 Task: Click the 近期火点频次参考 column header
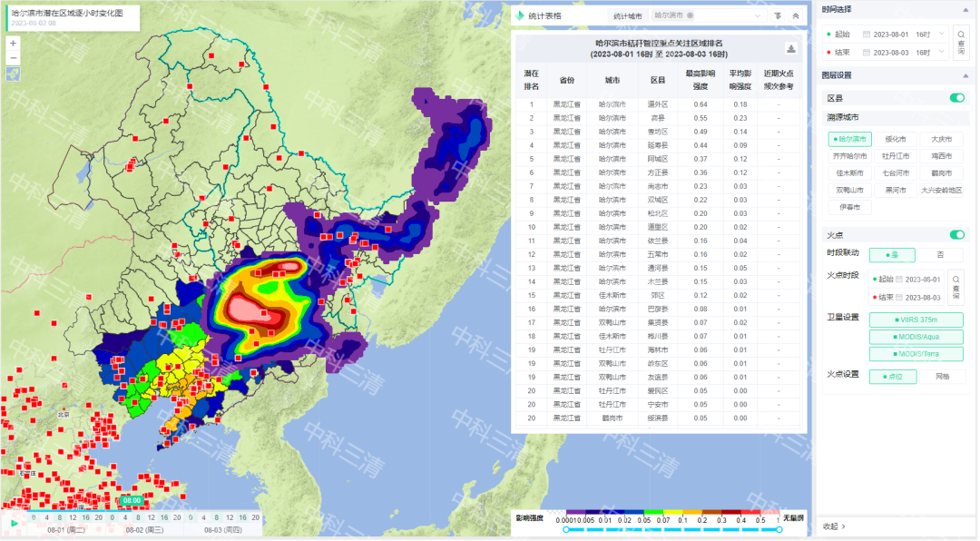[779, 80]
